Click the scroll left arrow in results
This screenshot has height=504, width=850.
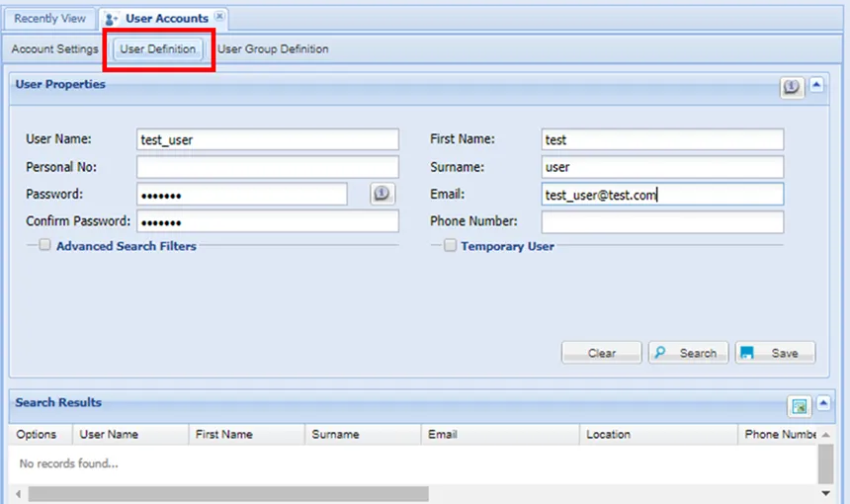(19, 494)
